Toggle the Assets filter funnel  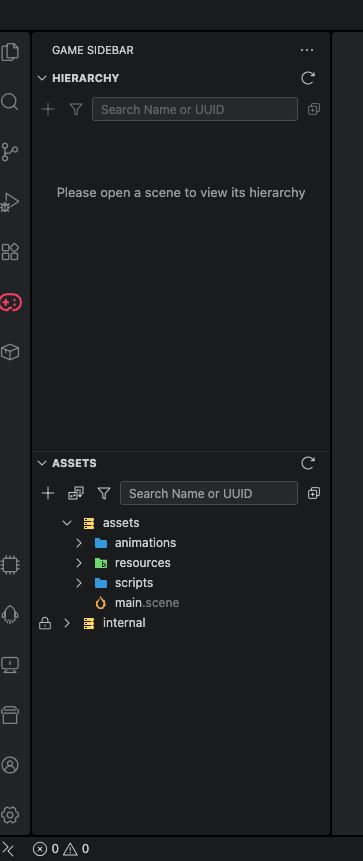click(x=104, y=493)
